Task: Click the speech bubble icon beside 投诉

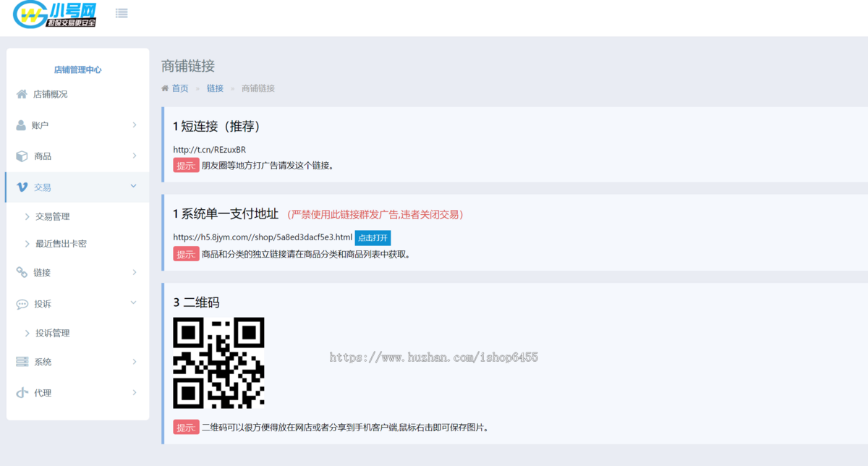Action: point(22,304)
